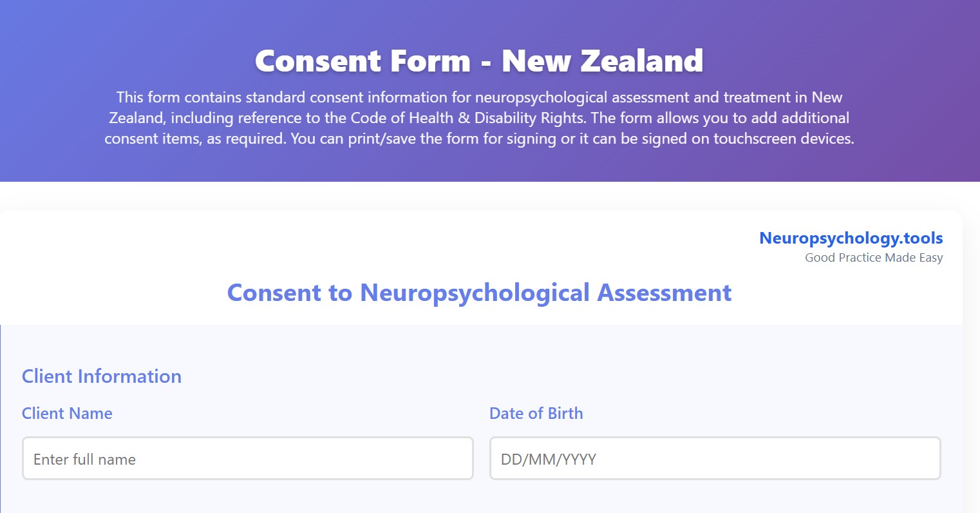Click the 'Consent to Neuropsychological Assessment' heading
The image size is (980, 513).
click(x=479, y=293)
